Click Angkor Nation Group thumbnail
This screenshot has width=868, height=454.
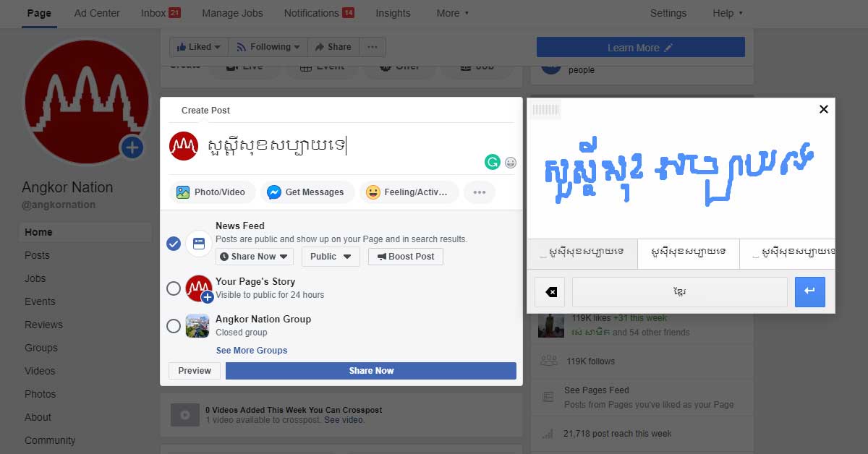coord(197,326)
